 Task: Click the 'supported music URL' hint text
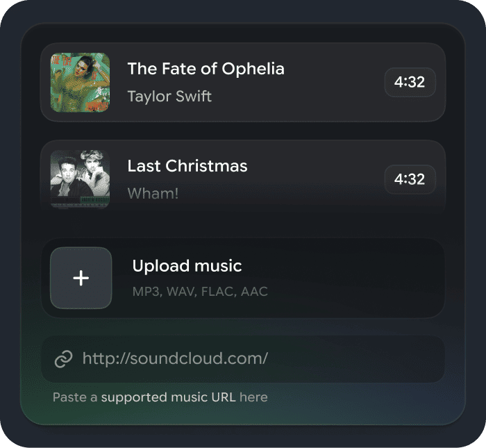(x=168, y=397)
